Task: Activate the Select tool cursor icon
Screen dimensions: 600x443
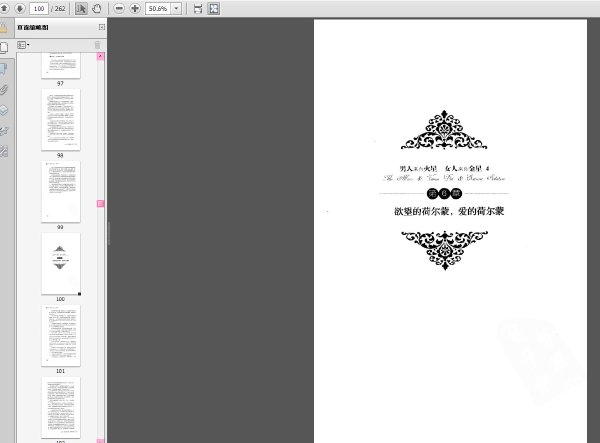Action: pyautogui.click(x=81, y=8)
